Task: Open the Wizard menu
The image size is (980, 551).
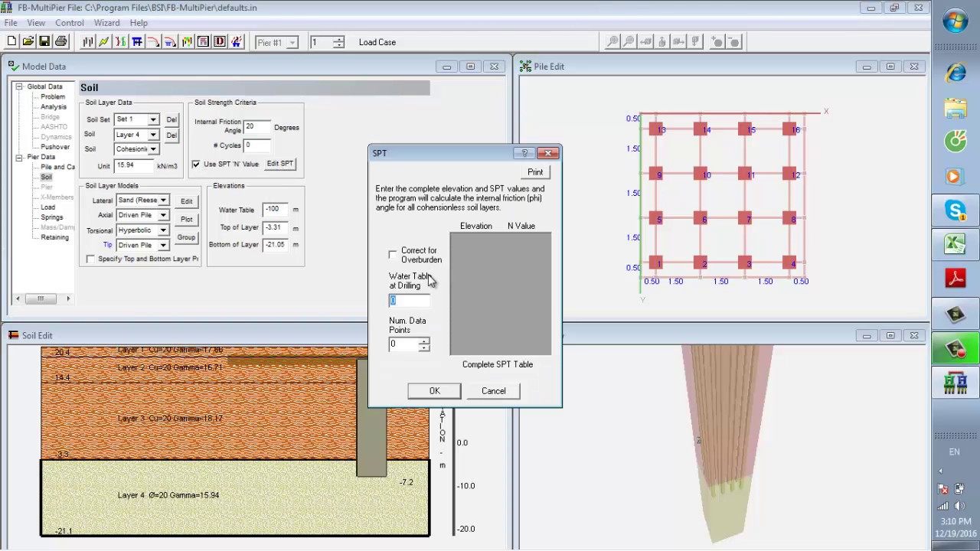Action: click(x=106, y=23)
